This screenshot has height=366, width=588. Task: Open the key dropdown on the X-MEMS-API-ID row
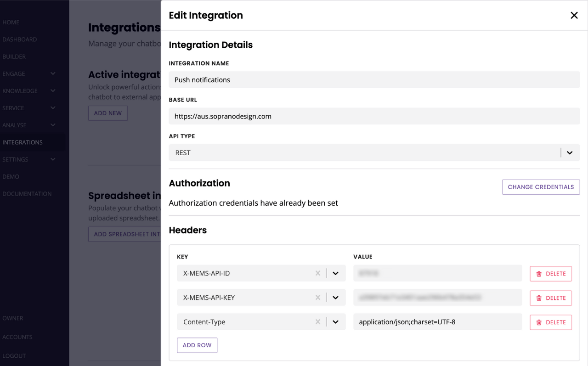[x=335, y=273]
